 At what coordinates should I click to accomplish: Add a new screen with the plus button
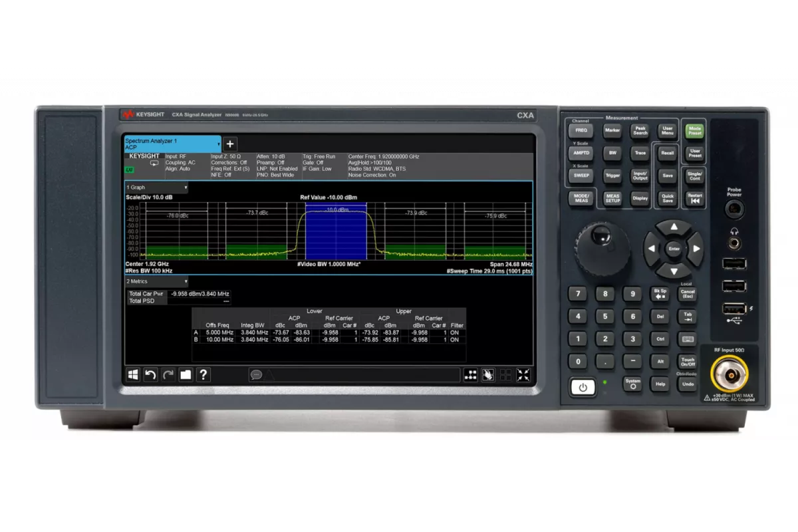click(x=230, y=144)
